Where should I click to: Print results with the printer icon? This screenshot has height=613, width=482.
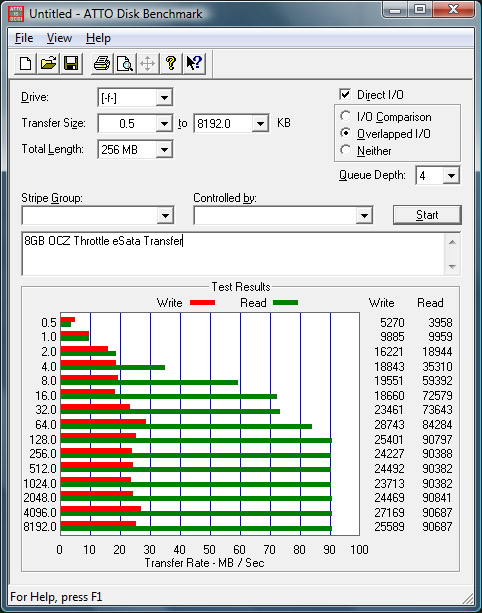(x=102, y=63)
